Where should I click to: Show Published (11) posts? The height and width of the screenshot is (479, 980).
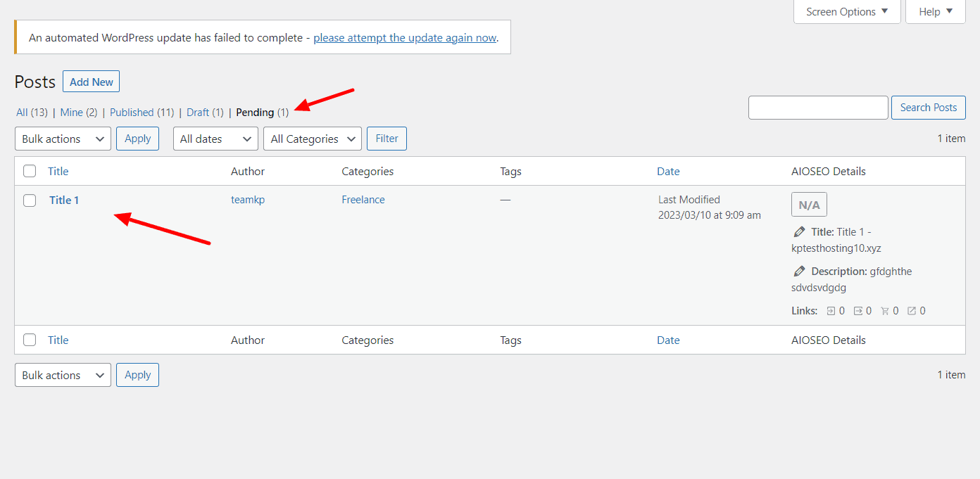pyautogui.click(x=142, y=112)
